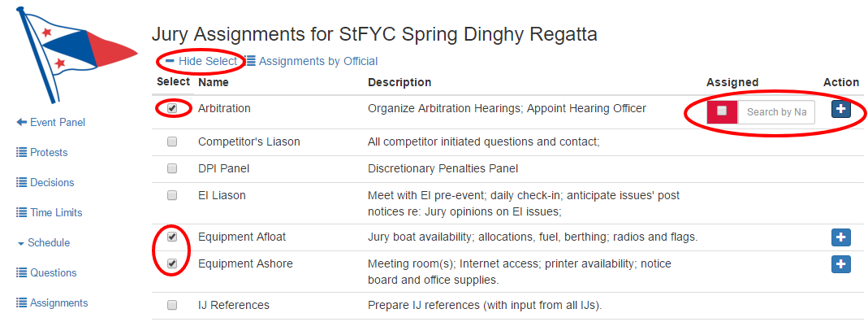The width and height of the screenshot is (868, 322).
Task: Click the list icon beside Questions
Action: (x=22, y=272)
